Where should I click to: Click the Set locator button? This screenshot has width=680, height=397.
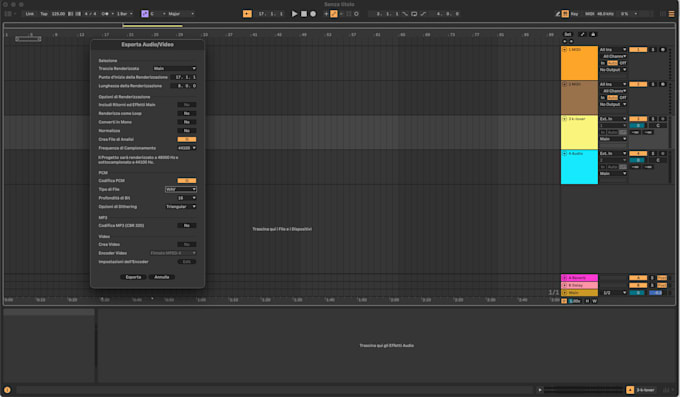(x=568, y=34)
